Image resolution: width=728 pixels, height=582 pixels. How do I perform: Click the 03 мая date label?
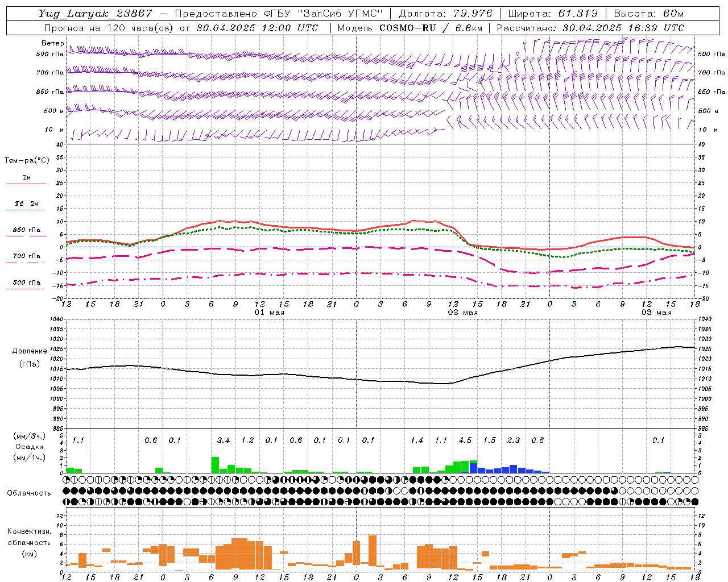click(x=656, y=313)
